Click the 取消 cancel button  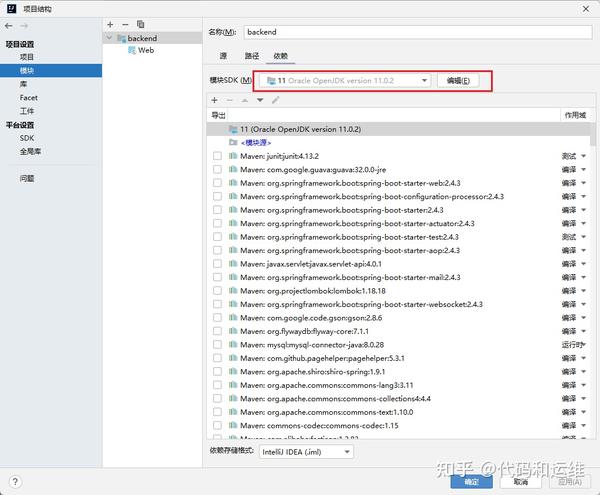tap(521, 482)
